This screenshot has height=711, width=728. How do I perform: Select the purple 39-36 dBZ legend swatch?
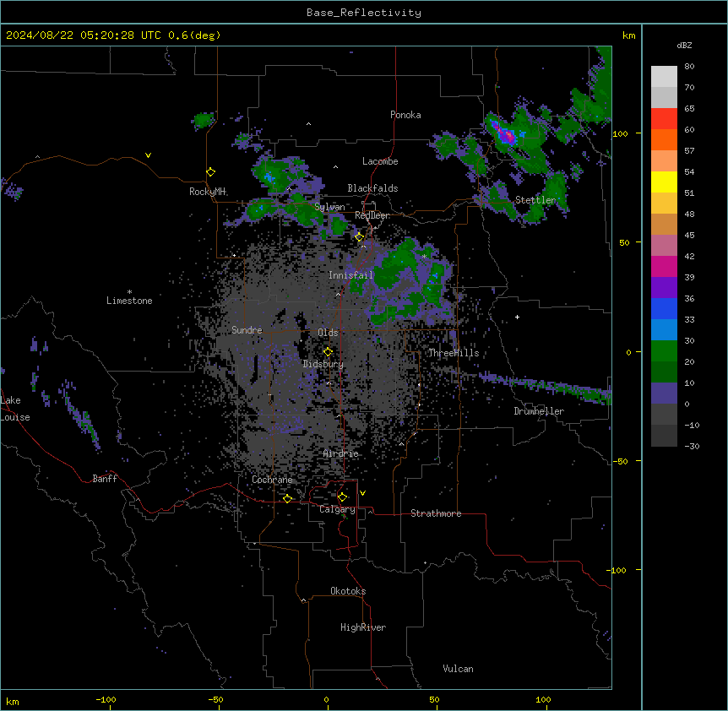click(x=664, y=288)
